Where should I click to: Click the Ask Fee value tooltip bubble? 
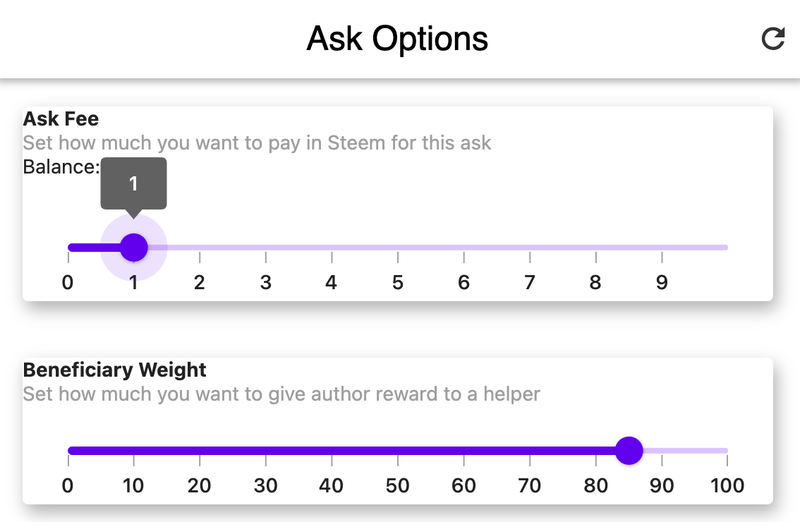133,184
